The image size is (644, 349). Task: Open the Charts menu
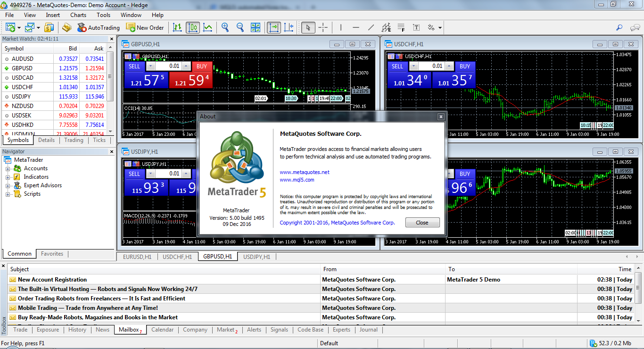[x=78, y=15]
